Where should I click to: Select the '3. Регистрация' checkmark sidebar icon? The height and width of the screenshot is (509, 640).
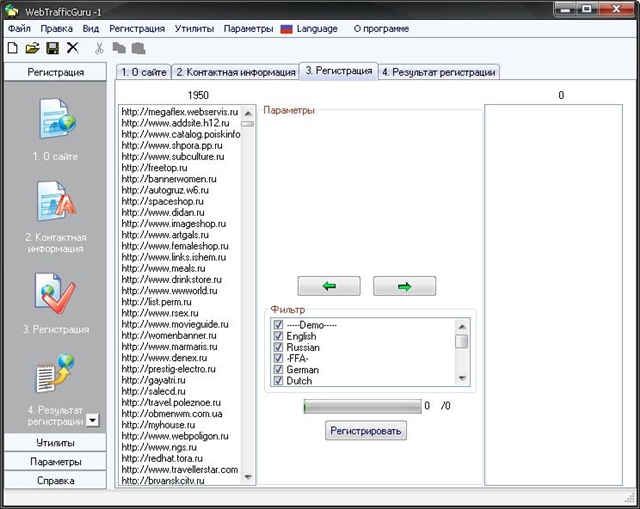click(x=55, y=294)
